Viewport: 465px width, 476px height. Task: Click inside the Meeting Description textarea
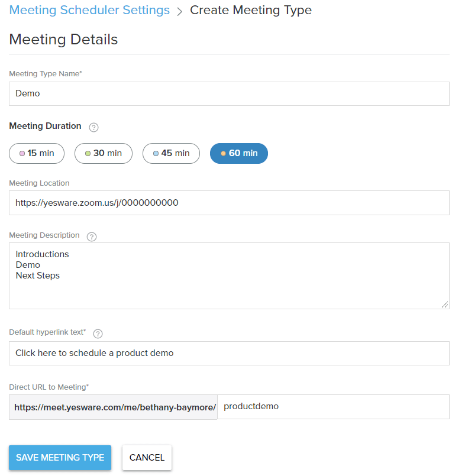click(x=229, y=275)
